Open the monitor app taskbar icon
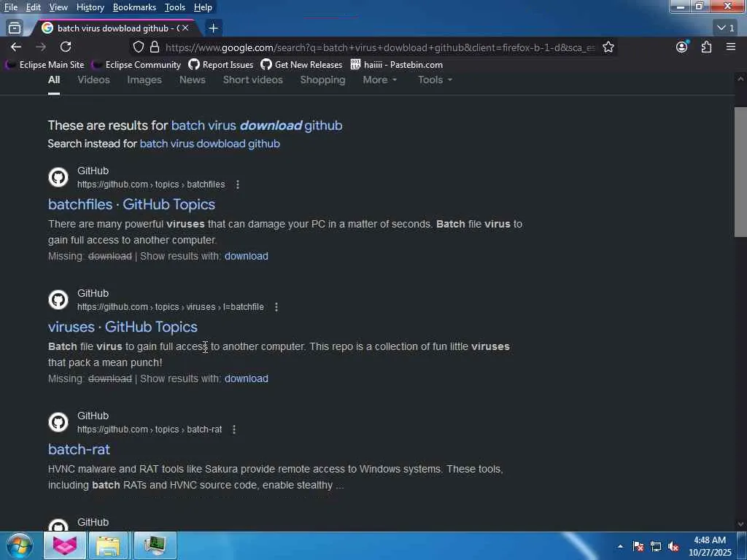This screenshot has height=560, width=747. (x=155, y=545)
